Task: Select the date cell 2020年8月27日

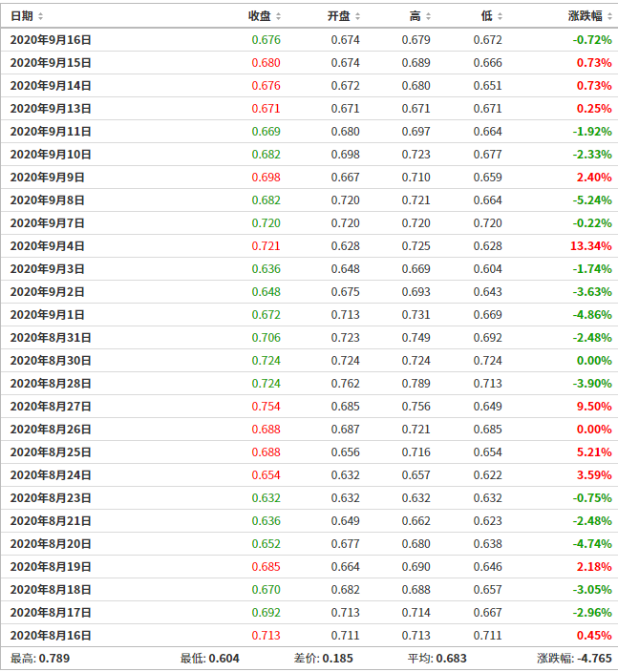Action: tap(51, 407)
